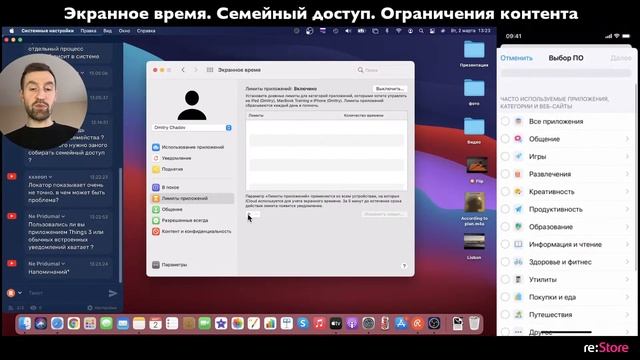Expand the Креативность category chevron
Screen dimensions: 640x360
tap(627, 191)
